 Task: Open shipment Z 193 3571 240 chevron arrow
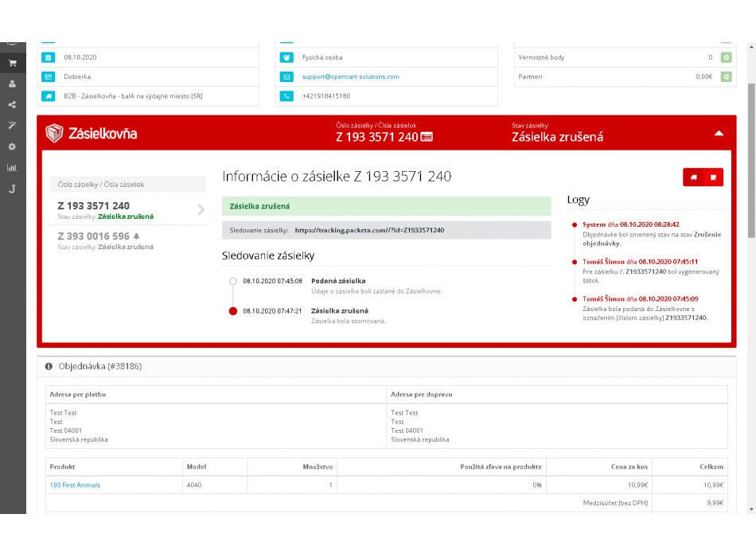(201, 209)
